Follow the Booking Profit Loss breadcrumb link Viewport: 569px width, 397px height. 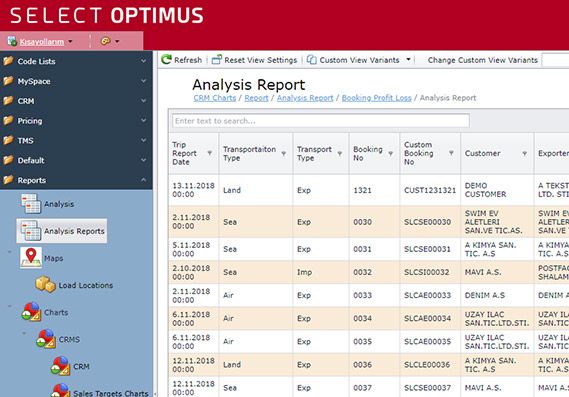click(376, 98)
